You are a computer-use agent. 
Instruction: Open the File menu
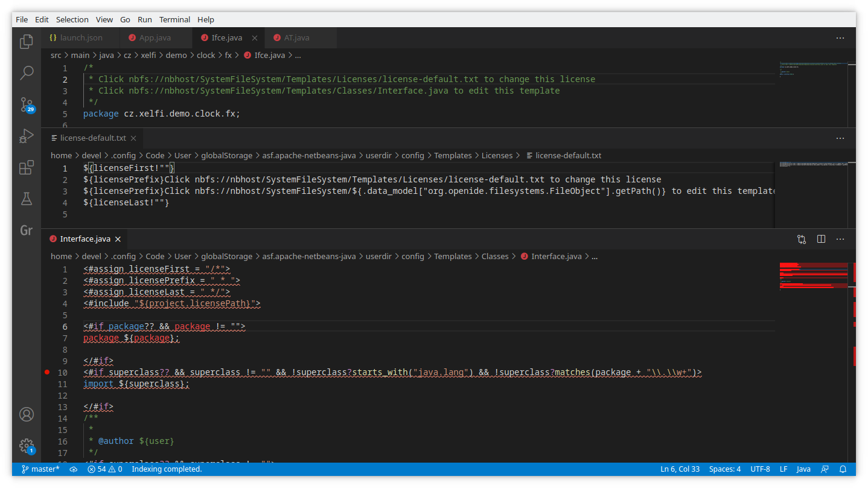(22, 19)
